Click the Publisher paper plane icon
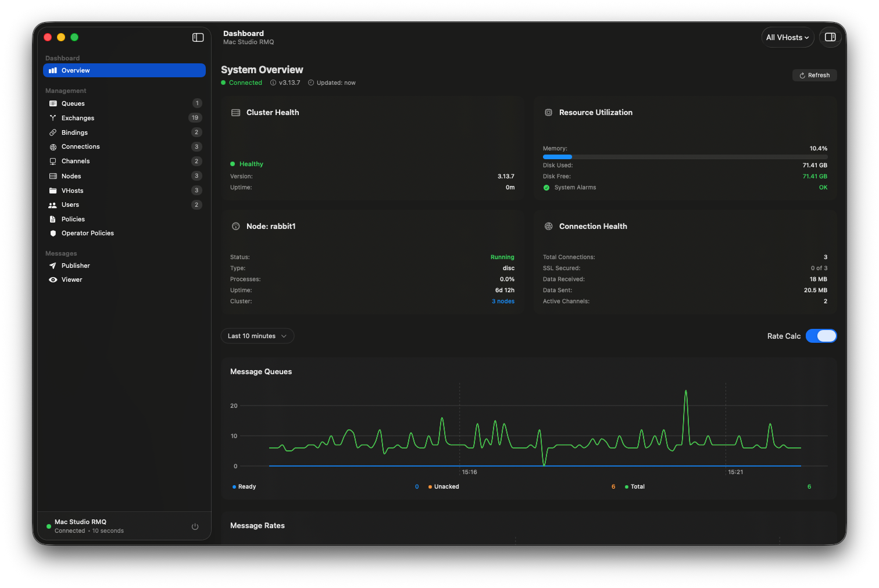 coord(53,266)
